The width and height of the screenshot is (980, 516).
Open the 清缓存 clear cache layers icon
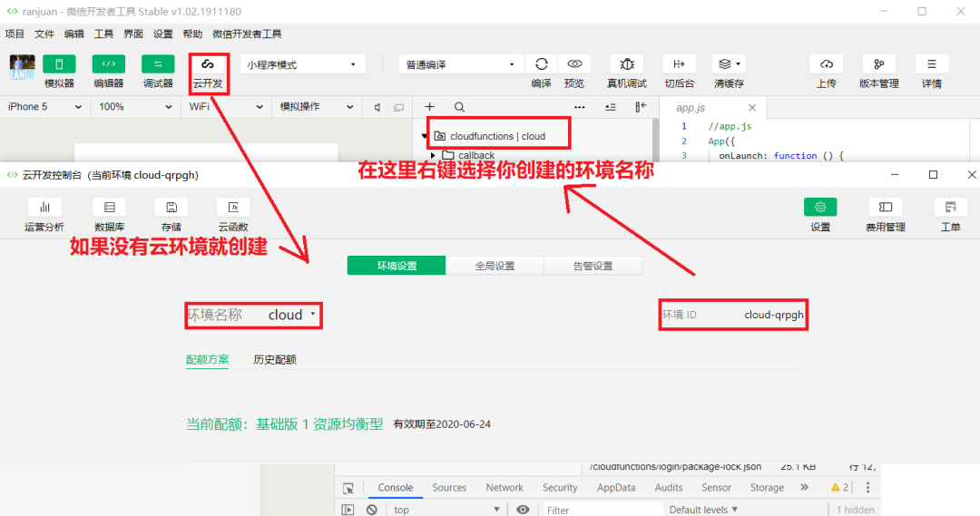pos(729,64)
